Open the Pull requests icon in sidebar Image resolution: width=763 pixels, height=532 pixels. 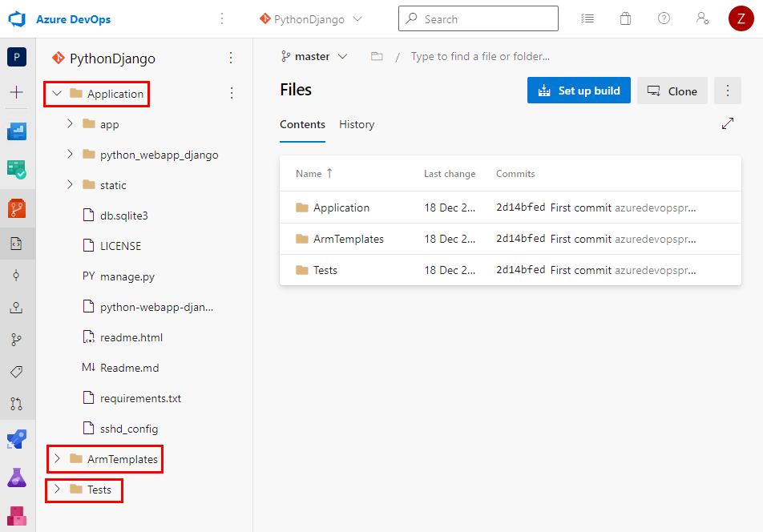tap(17, 404)
